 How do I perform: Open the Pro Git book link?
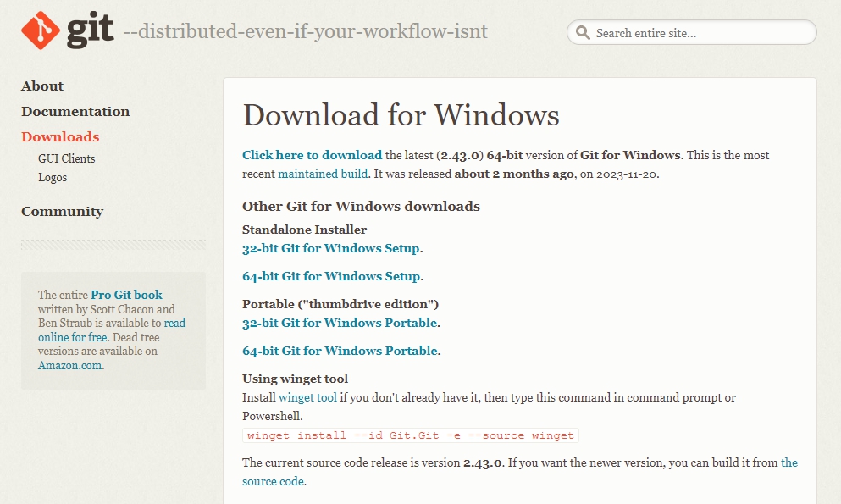[x=126, y=295]
